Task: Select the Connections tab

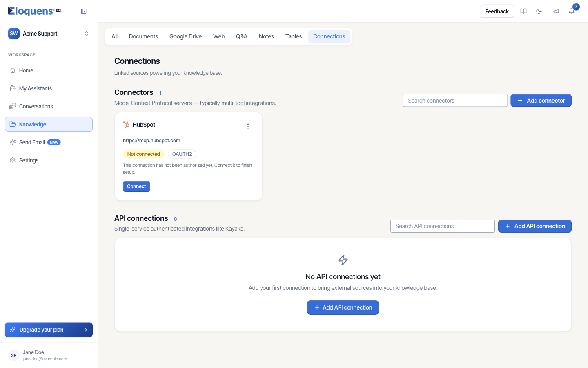Action: coord(329,36)
